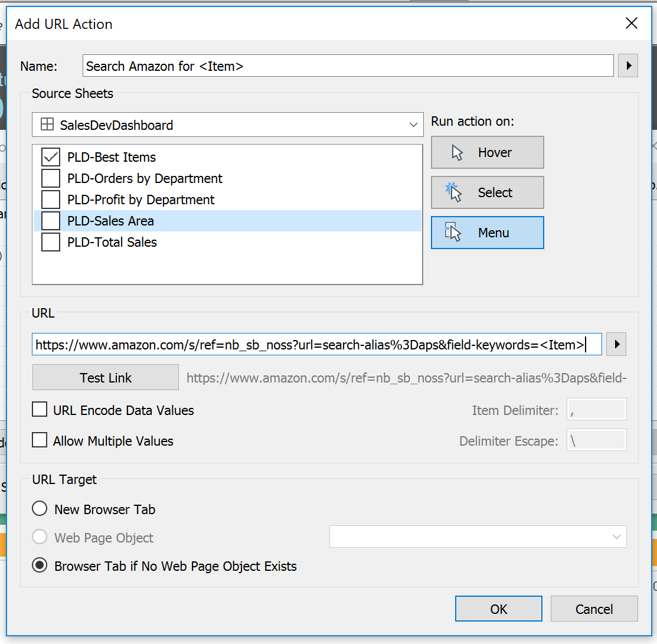Viewport: 657px width, 644px height.
Task: Uncheck the PLD-Best Items sheet
Action: click(51, 157)
